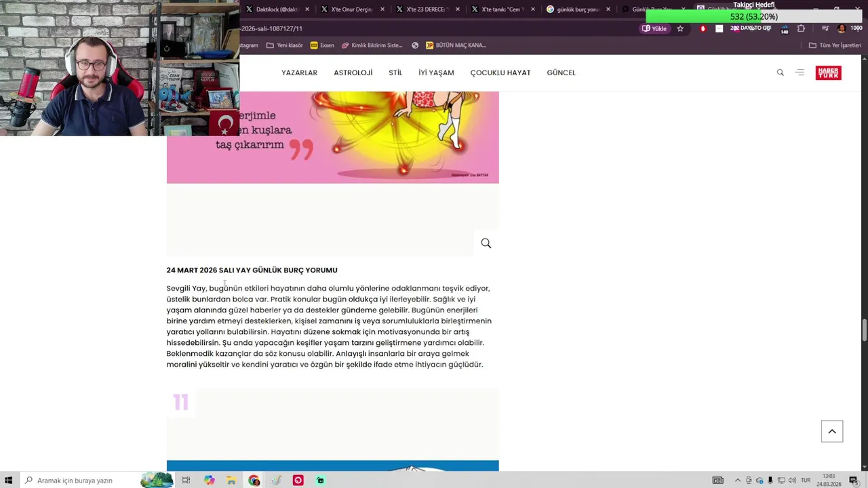This screenshot has width=868, height=488.
Task: Open Google Chrome from the taskbar
Action: pyautogui.click(x=254, y=480)
